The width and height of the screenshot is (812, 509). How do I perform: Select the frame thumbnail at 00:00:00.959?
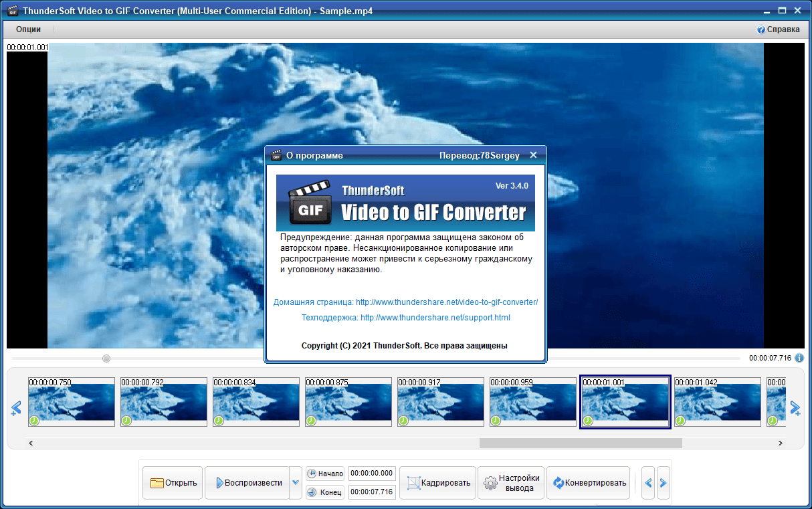[533, 402]
